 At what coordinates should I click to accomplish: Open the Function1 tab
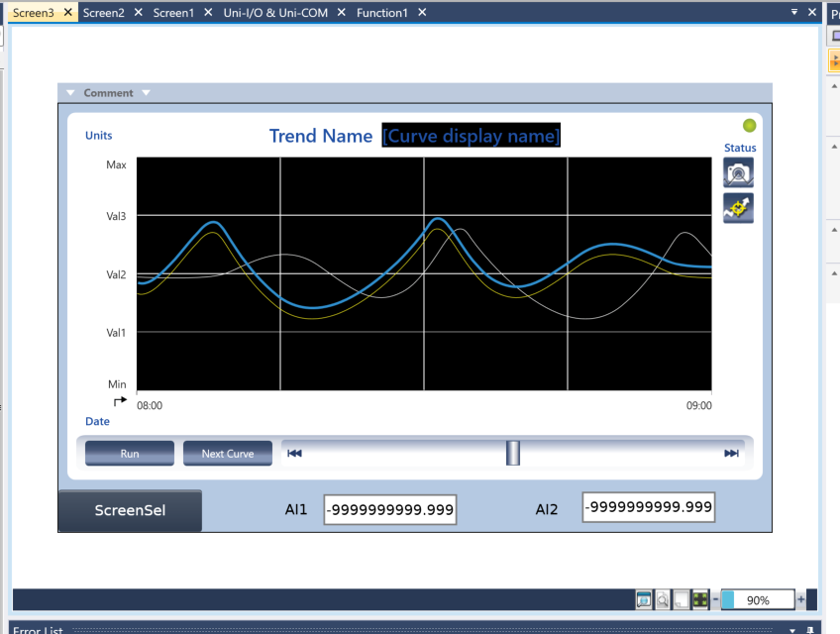click(382, 12)
